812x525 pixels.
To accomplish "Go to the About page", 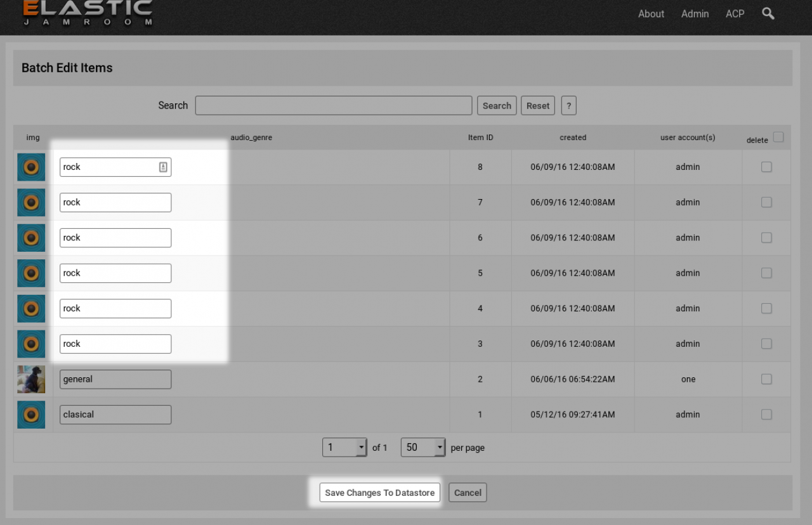I will [651, 14].
